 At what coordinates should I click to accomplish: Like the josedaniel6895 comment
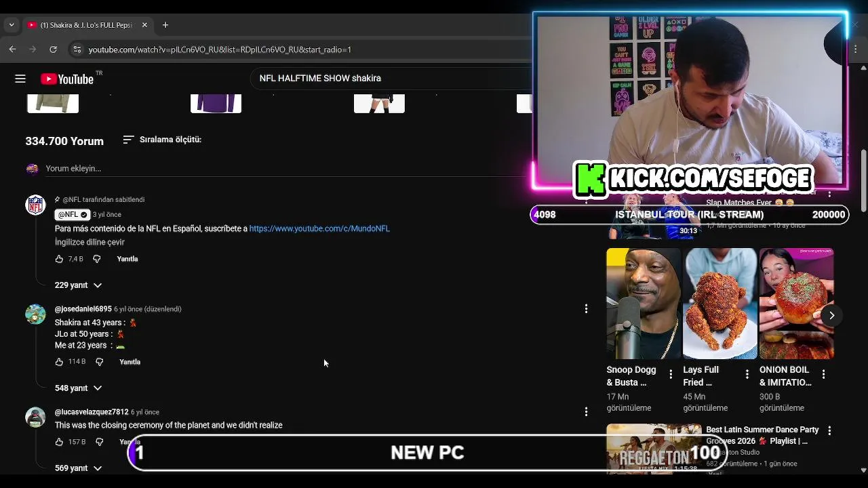coord(59,362)
